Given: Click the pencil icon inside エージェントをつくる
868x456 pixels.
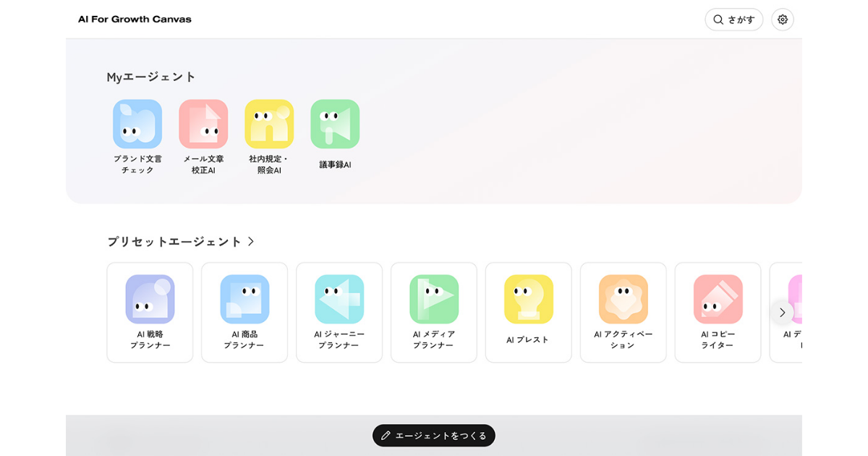Looking at the screenshot, I should (x=386, y=436).
